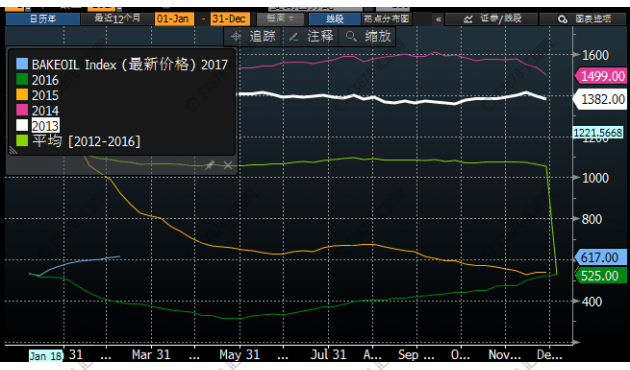Click the green 525.00 price tag
Image resolution: width=630 pixels, height=370 pixels.
pos(601,276)
